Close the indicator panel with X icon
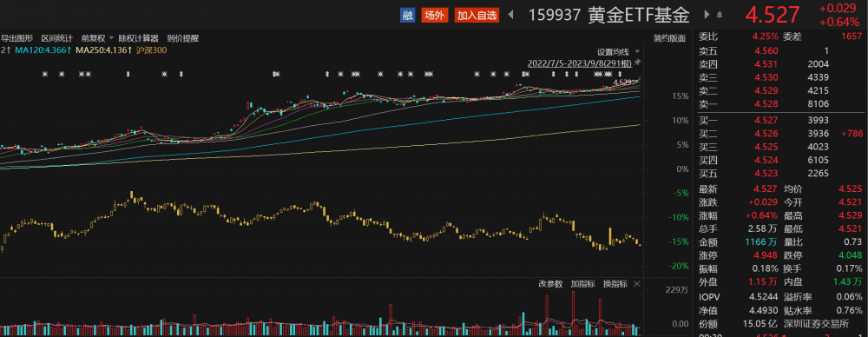868x337 pixels. click(x=636, y=284)
